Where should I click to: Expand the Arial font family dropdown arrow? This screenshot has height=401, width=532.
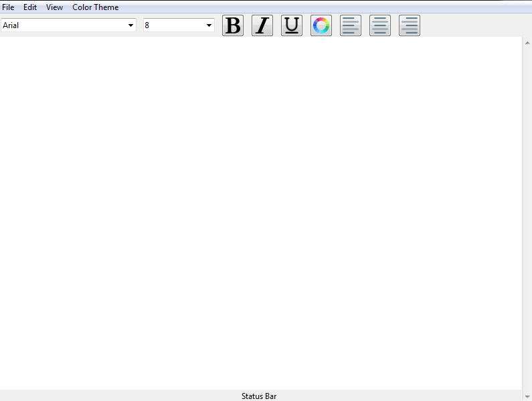click(130, 25)
